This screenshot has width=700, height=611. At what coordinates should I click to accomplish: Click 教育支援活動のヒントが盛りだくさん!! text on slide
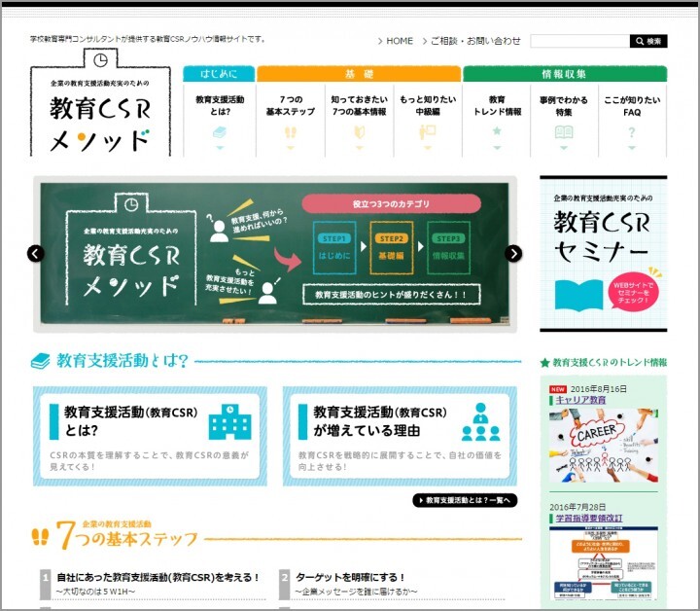(391, 295)
